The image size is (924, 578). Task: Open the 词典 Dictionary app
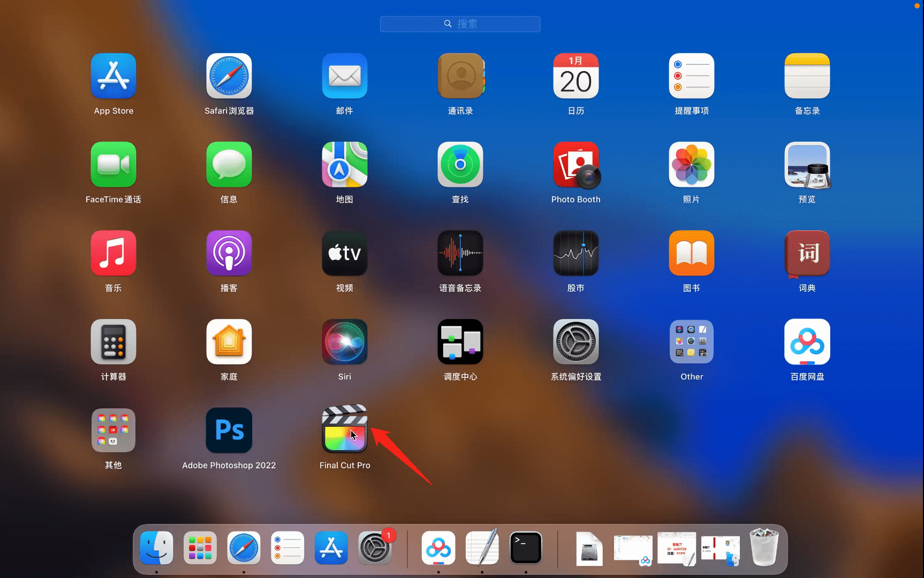click(807, 253)
